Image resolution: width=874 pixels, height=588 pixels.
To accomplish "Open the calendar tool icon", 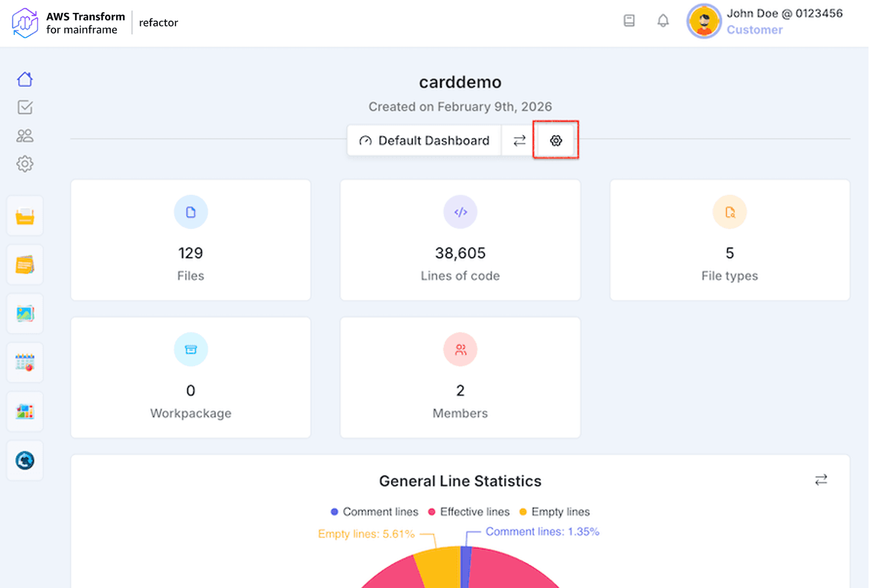I will pos(25,363).
